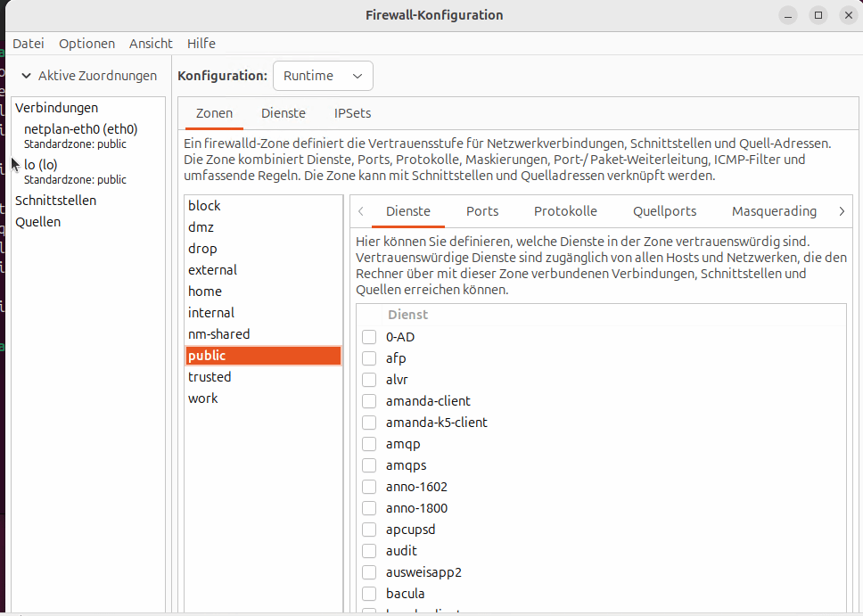Enable the 0-AD service checkbox

[x=369, y=337]
